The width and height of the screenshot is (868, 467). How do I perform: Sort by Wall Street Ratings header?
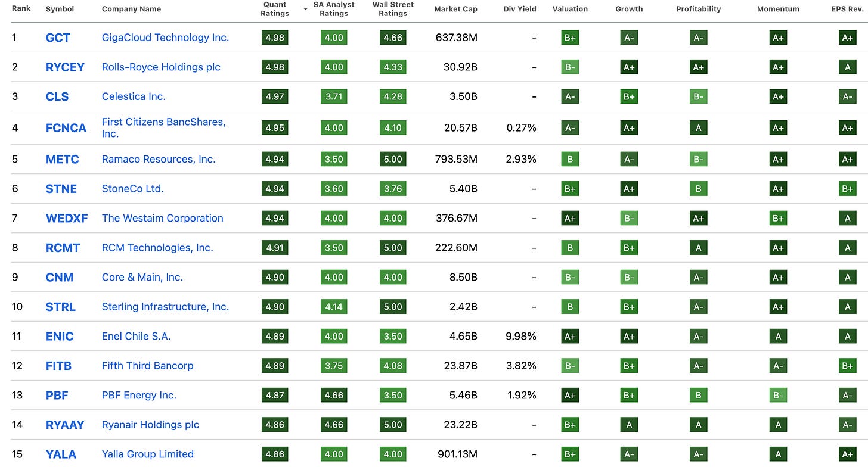pos(393,9)
